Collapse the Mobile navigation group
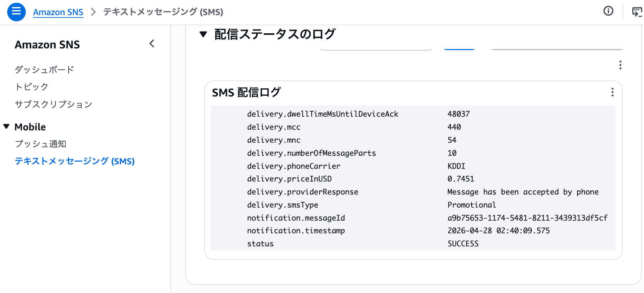Image resolution: width=644 pixels, height=293 pixels. pyautogui.click(x=7, y=127)
